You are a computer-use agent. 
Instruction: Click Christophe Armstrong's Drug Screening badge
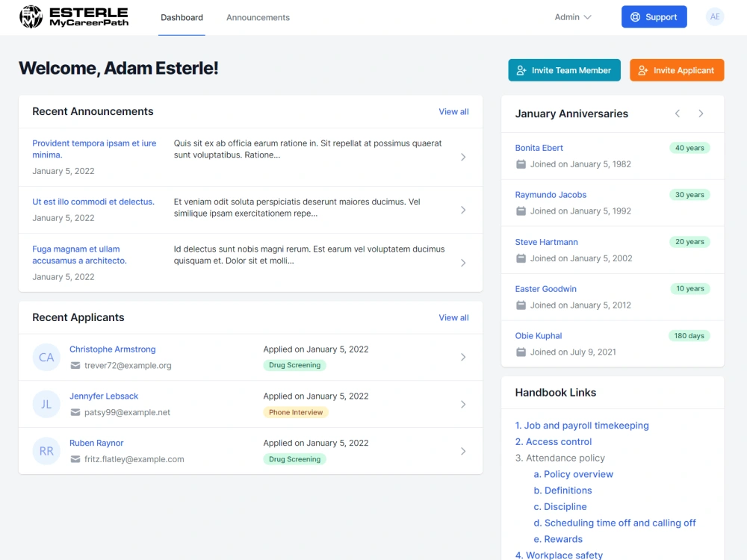pyautogui.click(x=294, y=365)
